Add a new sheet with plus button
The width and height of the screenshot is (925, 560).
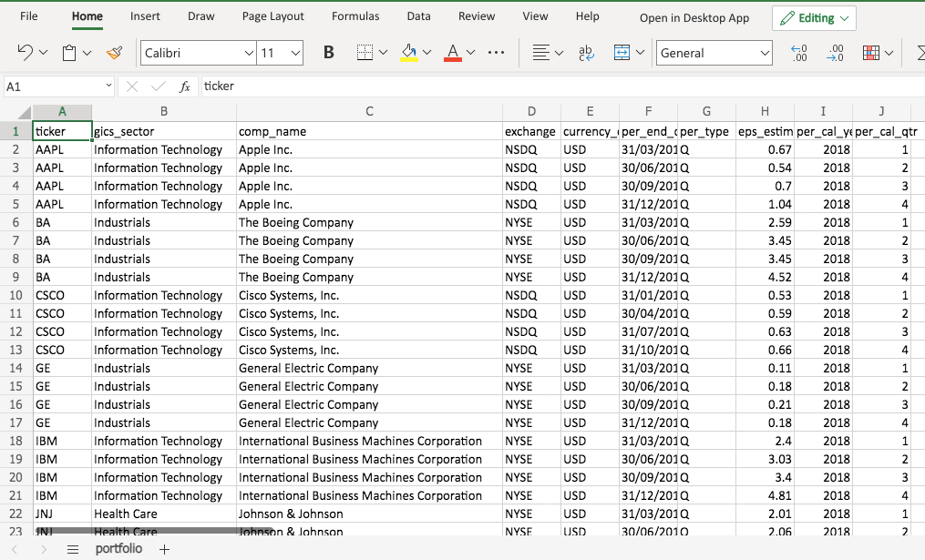[165, 549]
